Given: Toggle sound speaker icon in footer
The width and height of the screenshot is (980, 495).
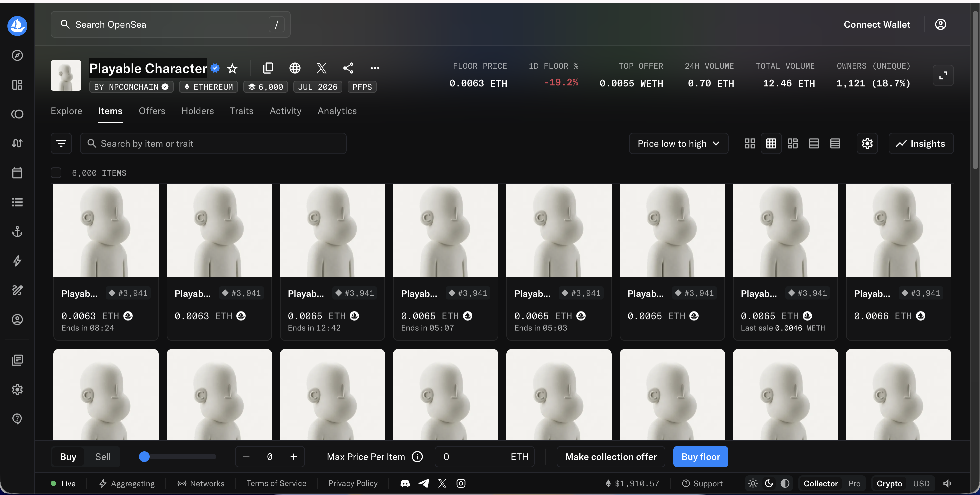Looking at the screenshot, I should pyautogui.click(x=947, y=484).
